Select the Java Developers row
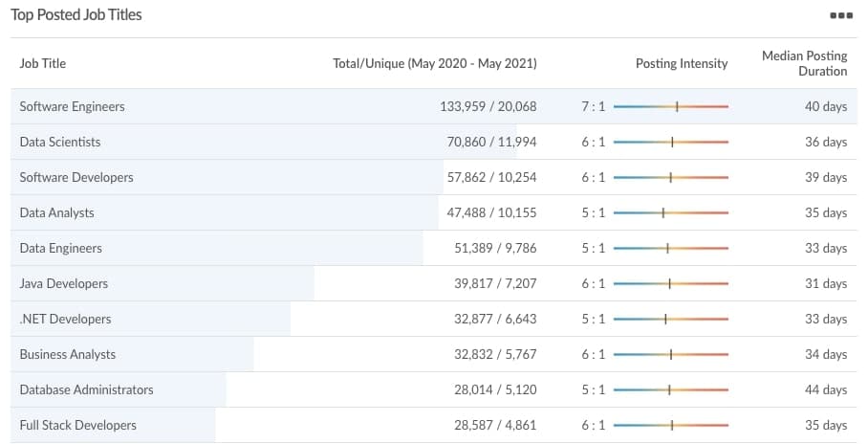The width and height of the screenshot is (868, 444). [433, 284]
